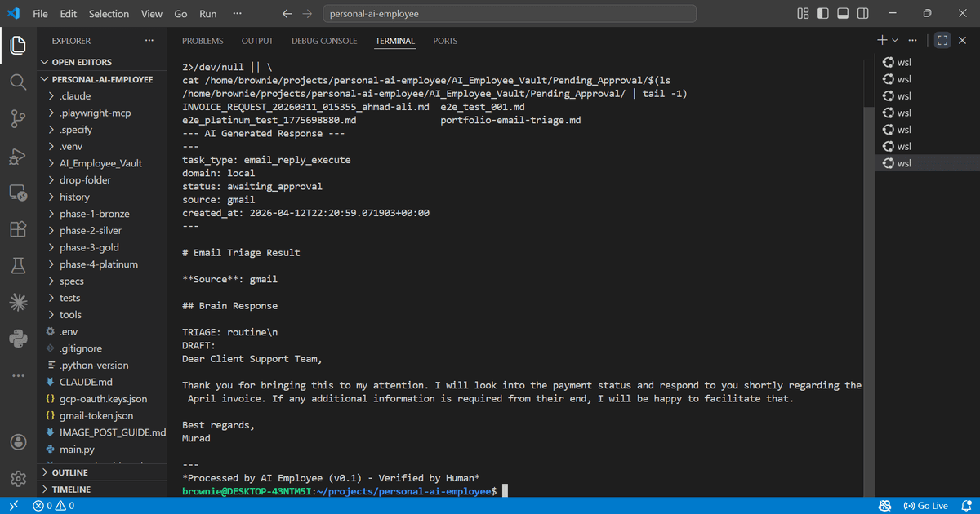Image resolution: width=980 pixels, height=514 pixels.
Task: Open the Extensions view
Action: pyautogui.click(x=18, y=229)
